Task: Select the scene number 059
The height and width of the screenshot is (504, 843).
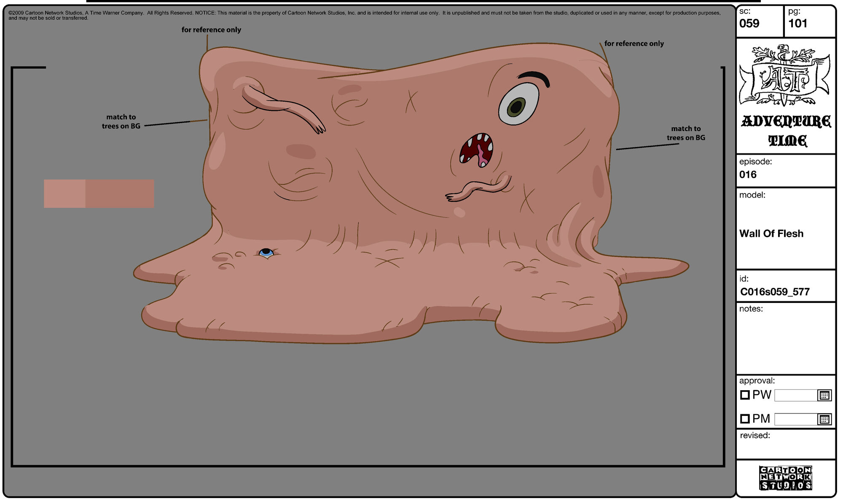Action: coord(749,24)
